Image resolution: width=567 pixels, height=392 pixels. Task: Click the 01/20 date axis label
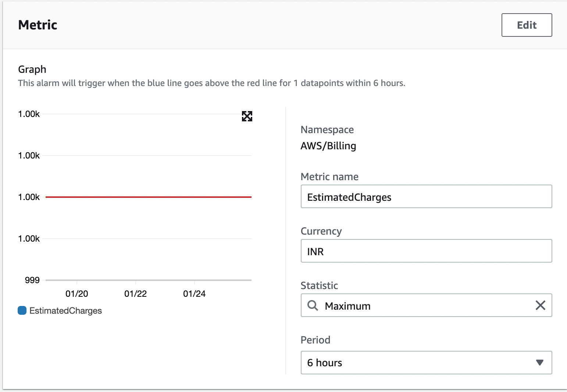click(76, 294)
